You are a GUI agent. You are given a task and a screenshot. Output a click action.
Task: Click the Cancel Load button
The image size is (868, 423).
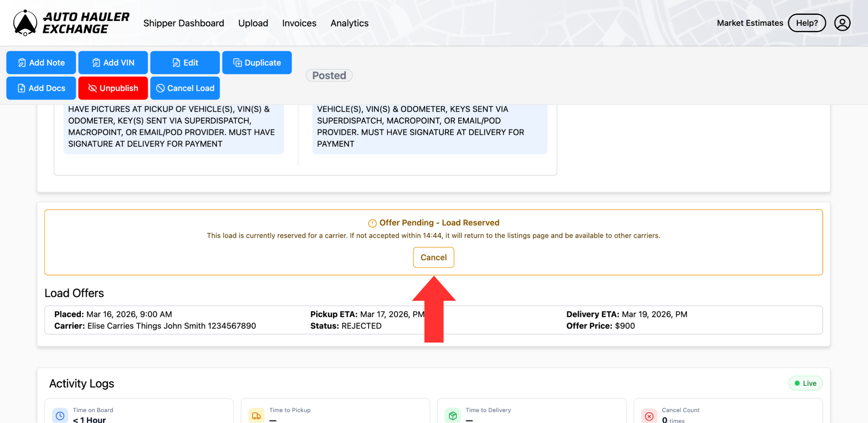point(185,88)
